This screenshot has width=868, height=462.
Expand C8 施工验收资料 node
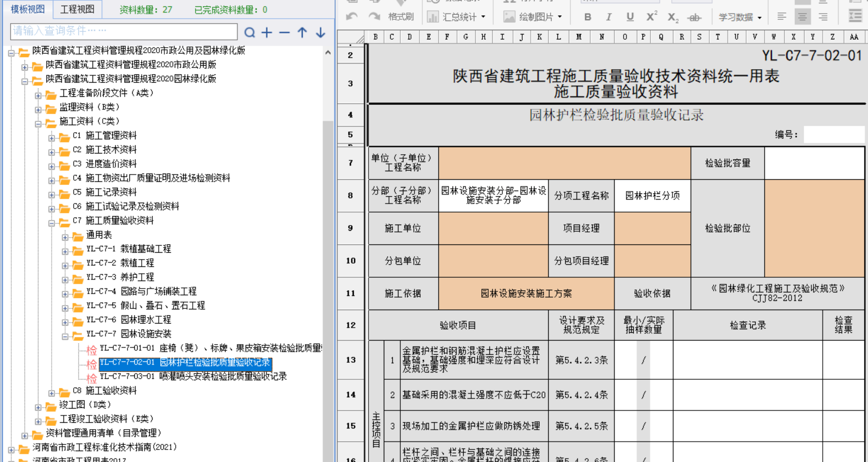[x=52, y=393]
